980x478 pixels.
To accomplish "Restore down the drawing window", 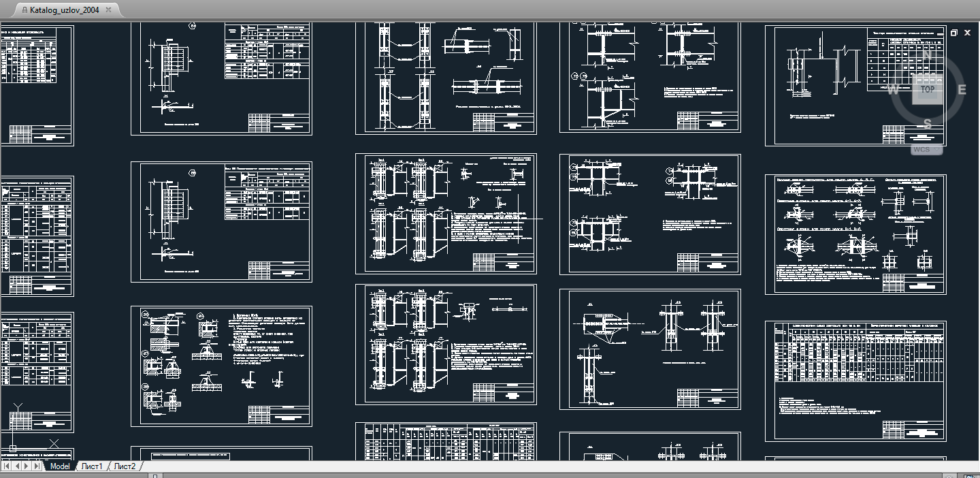I will pos(954,33).
